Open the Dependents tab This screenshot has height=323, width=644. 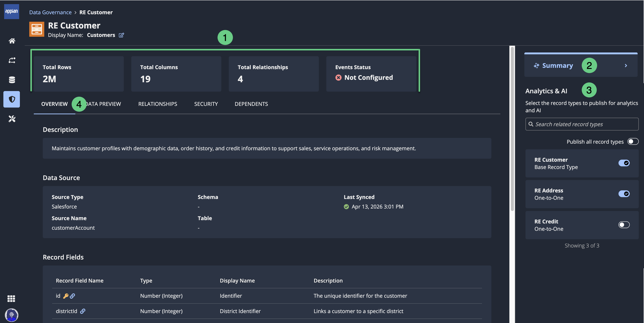pyautogui.click(x=251, y=104)
